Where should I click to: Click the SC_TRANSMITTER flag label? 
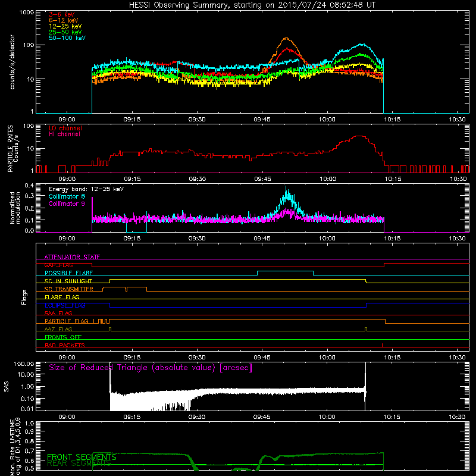69,289
